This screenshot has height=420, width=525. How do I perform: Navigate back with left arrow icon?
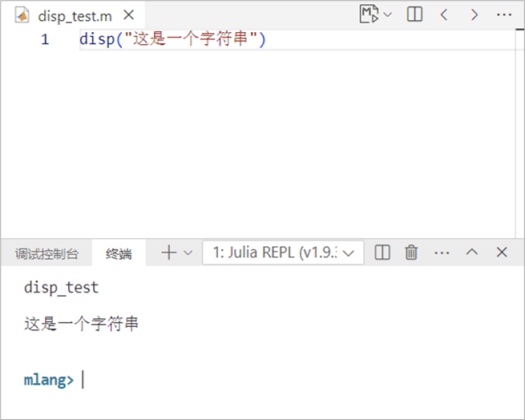point(444,14)
